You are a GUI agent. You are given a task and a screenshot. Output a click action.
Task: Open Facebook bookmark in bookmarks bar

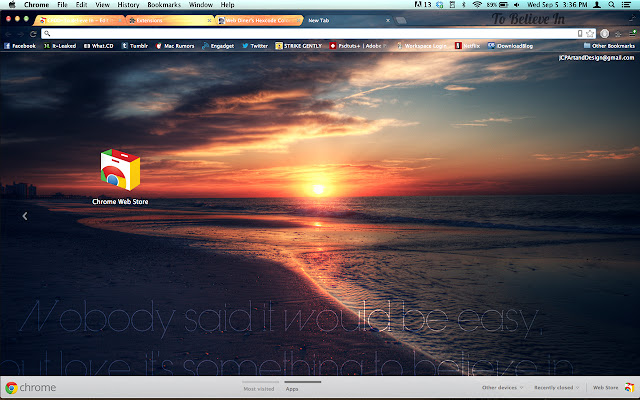click(19, 46)
